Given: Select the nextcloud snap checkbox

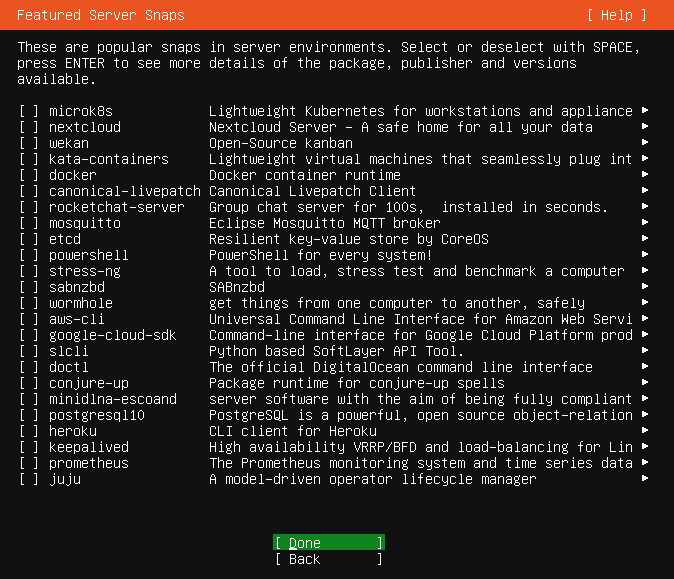Looking at the screenshot, I should [29, 127].
